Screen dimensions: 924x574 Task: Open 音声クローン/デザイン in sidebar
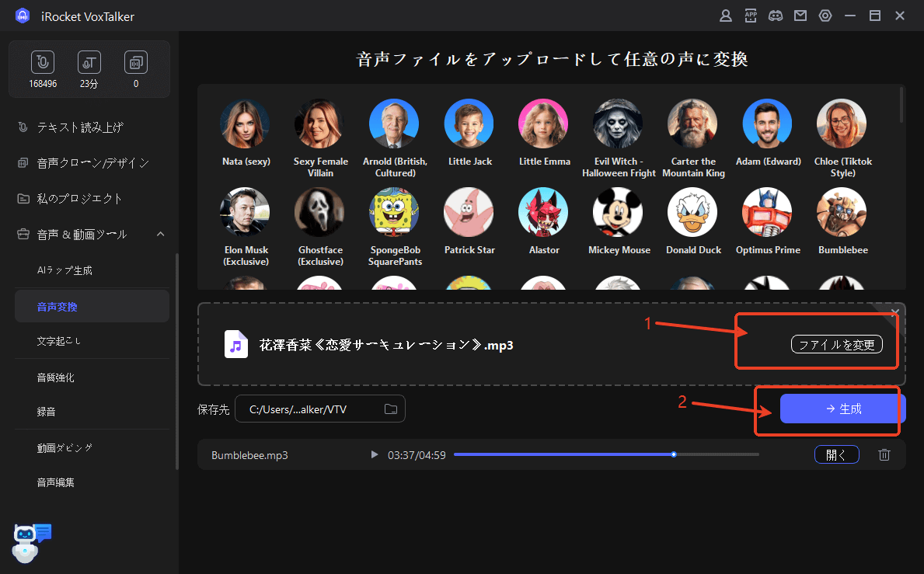click(92, 163)
